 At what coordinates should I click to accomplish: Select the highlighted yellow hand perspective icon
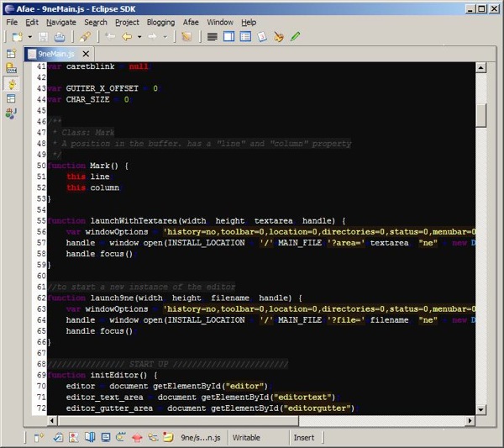click(x=12, y=84)
